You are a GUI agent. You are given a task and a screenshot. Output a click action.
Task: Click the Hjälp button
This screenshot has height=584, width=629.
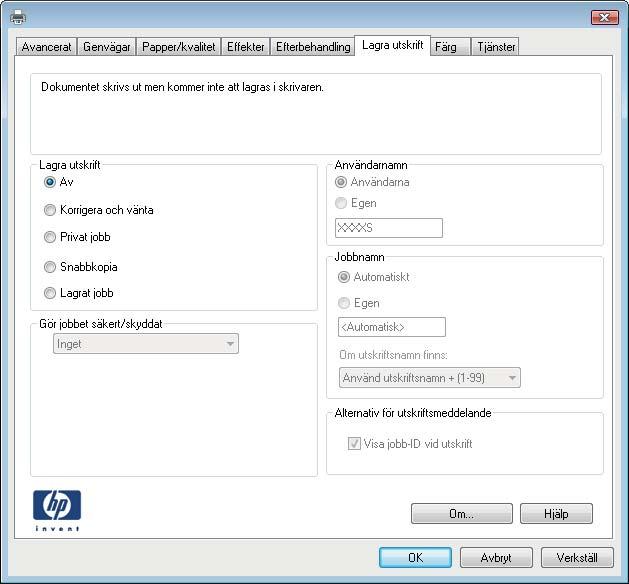click(556, 514)
